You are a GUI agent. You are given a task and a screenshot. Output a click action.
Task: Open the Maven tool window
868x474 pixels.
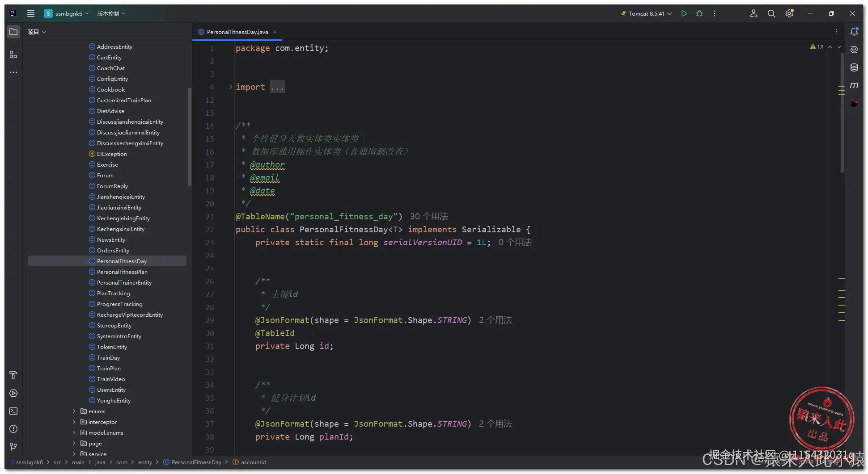coord(854,85)
